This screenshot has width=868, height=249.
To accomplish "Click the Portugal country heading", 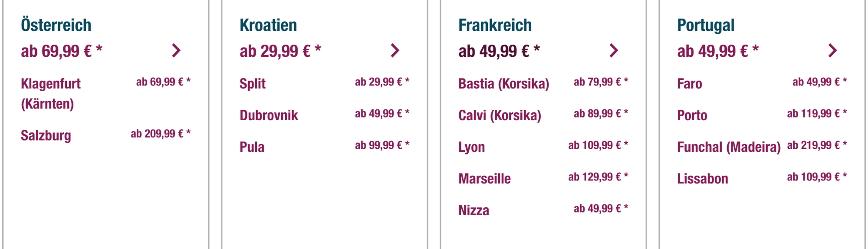I will (x=706, y=25).
